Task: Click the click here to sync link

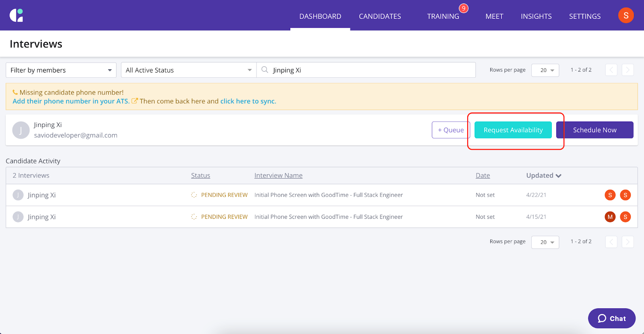Action: click(248, 101)
